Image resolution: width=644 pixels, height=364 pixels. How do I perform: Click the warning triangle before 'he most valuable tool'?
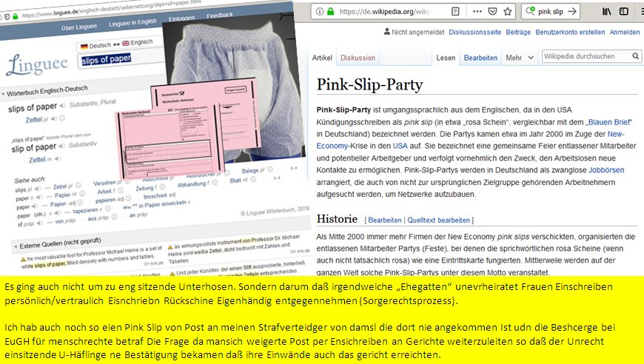coord(24,260)
